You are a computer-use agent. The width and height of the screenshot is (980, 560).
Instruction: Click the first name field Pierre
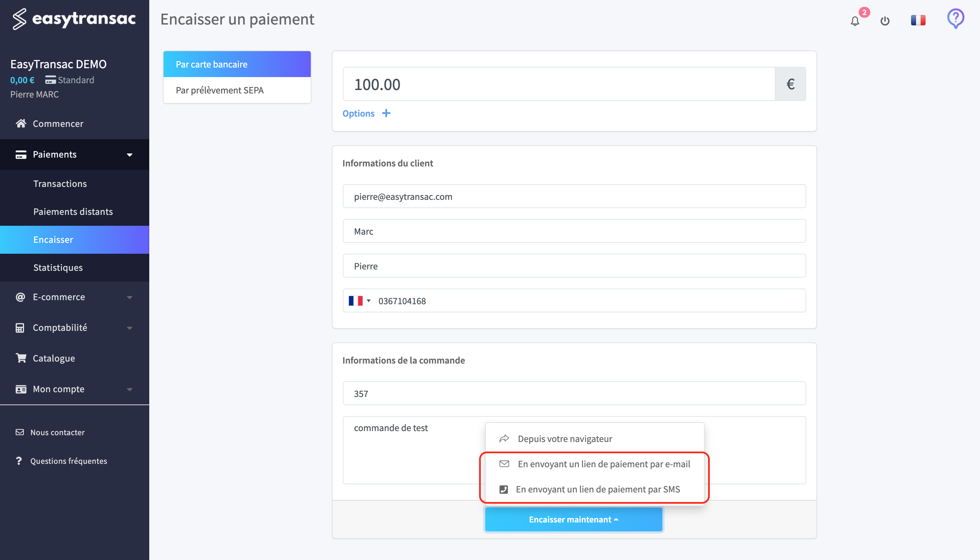coord(574,266)
